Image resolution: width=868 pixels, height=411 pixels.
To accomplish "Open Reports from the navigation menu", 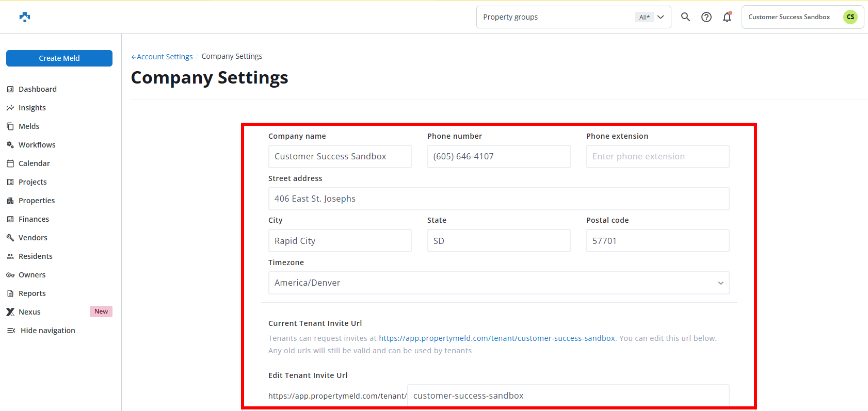I will pyautogui.click(x=32, y=293).
